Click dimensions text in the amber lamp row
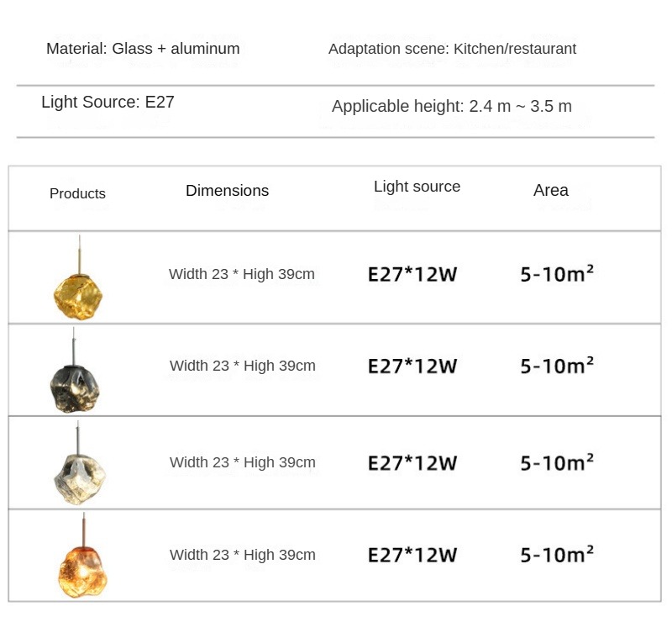Viewport: 672px width, 638px height. point(243,555)
